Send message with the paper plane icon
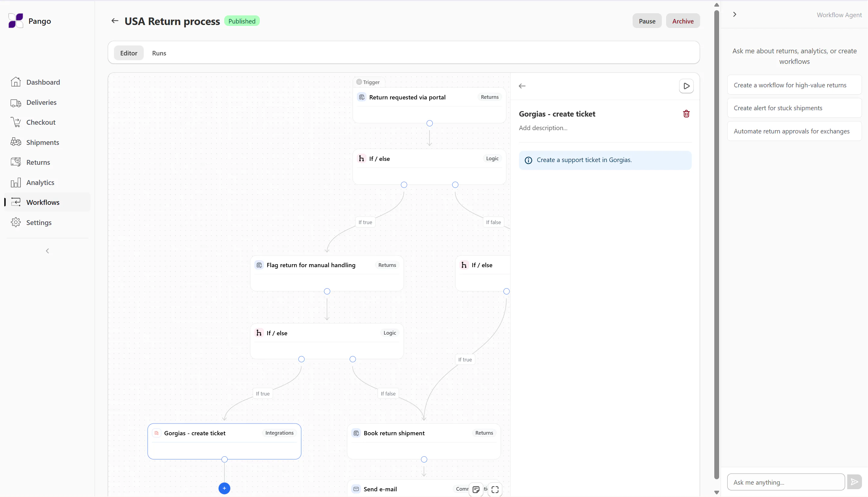 point(854,482)
